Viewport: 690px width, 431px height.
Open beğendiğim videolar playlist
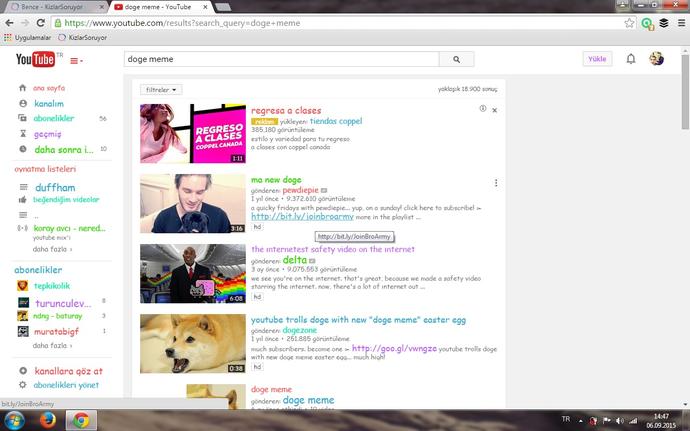(66, 199)
